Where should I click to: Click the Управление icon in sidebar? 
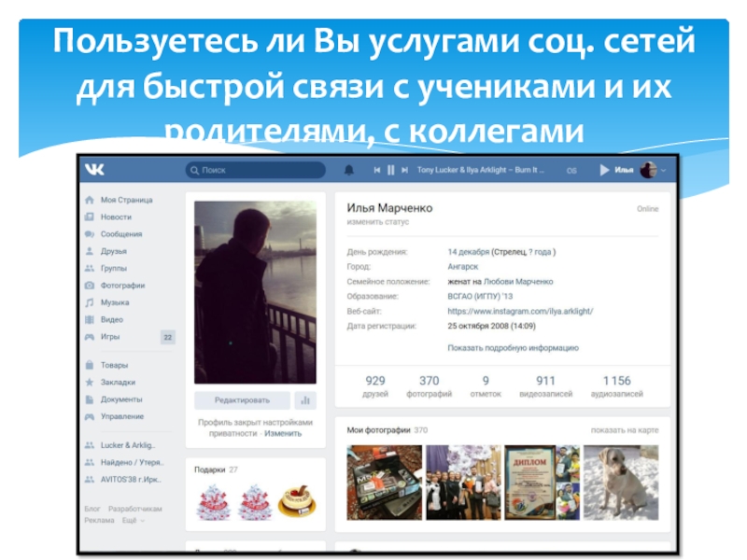(89, 416)
